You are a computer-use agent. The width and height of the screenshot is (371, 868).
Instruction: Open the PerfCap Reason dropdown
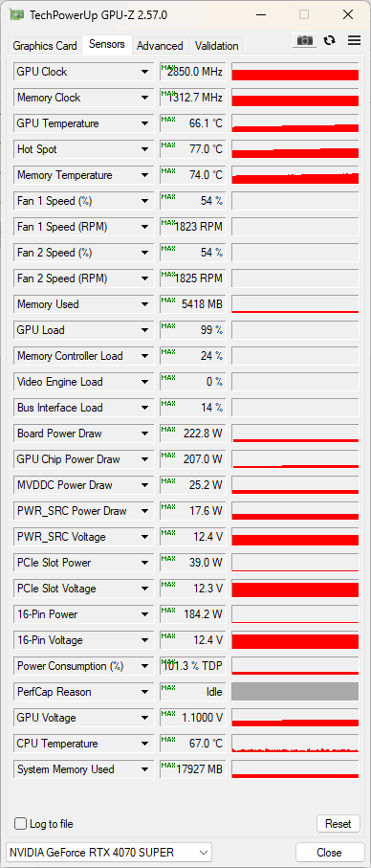[144, 692]
